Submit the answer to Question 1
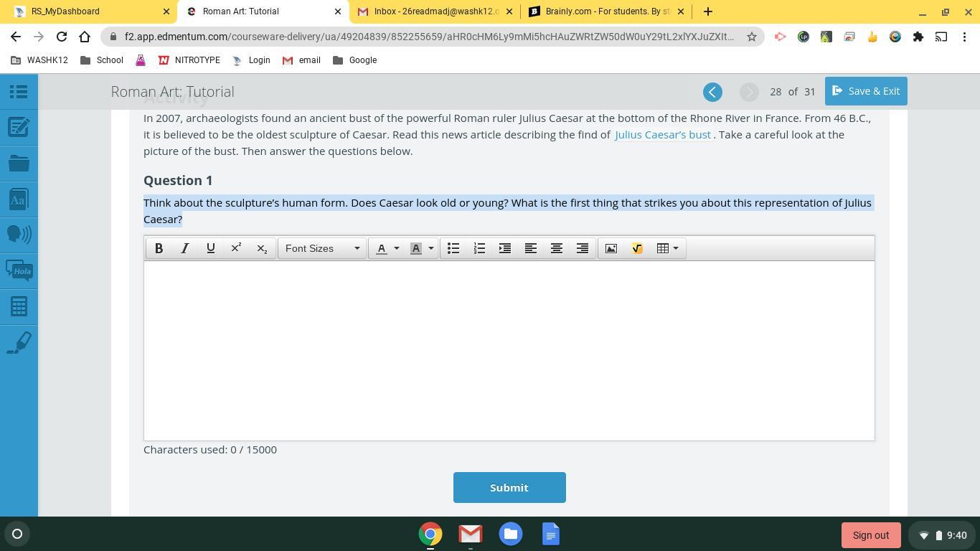 tap(509, 488)
